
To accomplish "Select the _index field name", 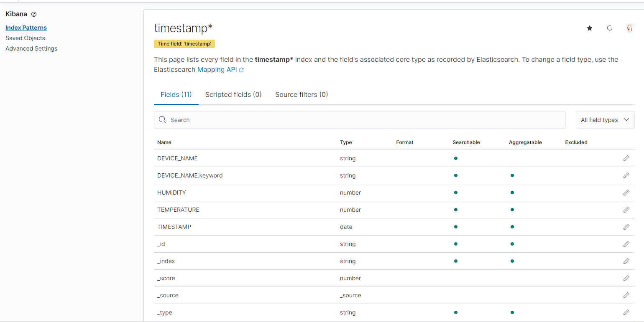I will 166,261.
